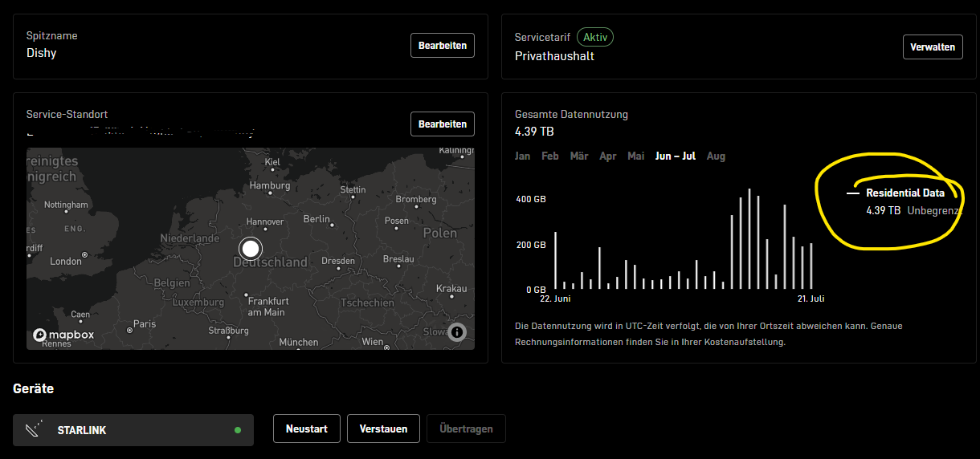Switch to the Mär usage tab
This screenshot has width=980, height=459.
(579, 156)
